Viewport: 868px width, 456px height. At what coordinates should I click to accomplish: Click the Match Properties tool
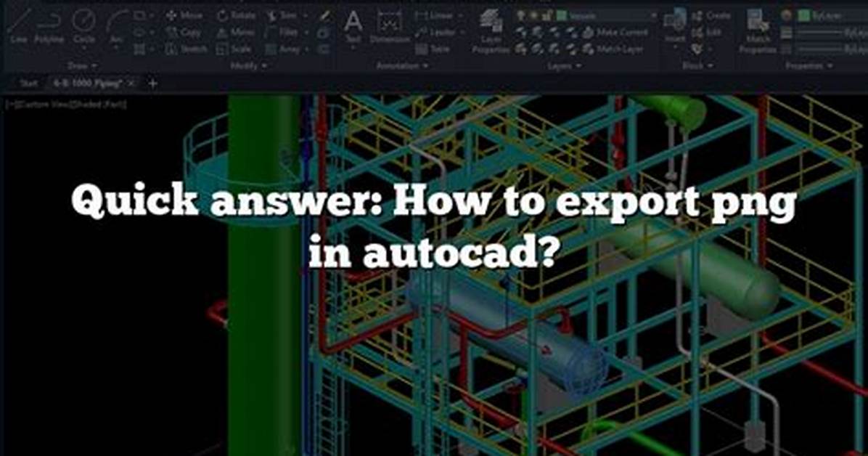pyautogui.click(x=758, y=30)
